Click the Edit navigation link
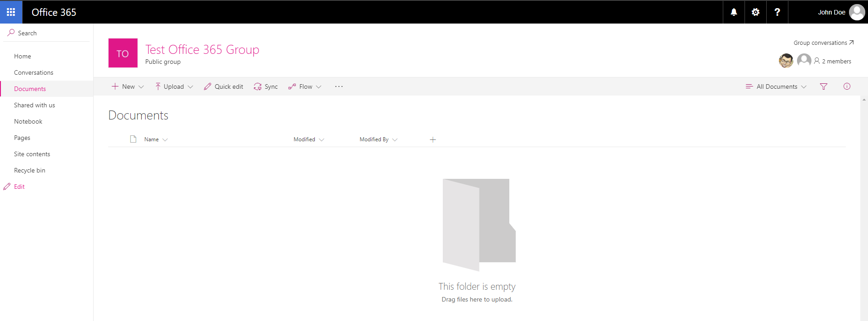The width and height of the screenshot is (868, 321). [x=19, y=187]
